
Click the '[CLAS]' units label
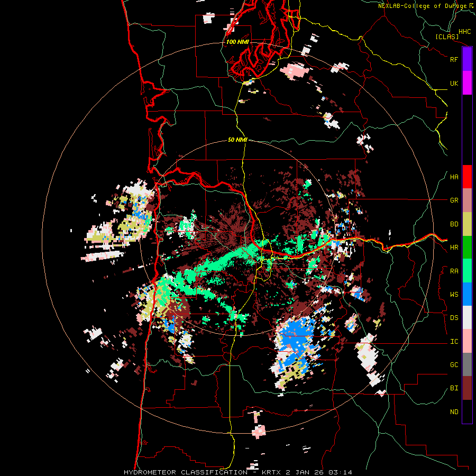point(447,37)
